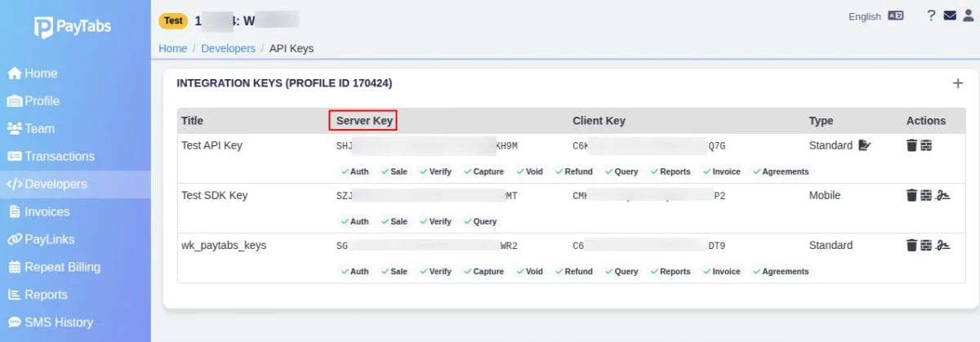The image size is (980, 342).
Task: Click Void permission on Test API Key
Action: [529, 171]
